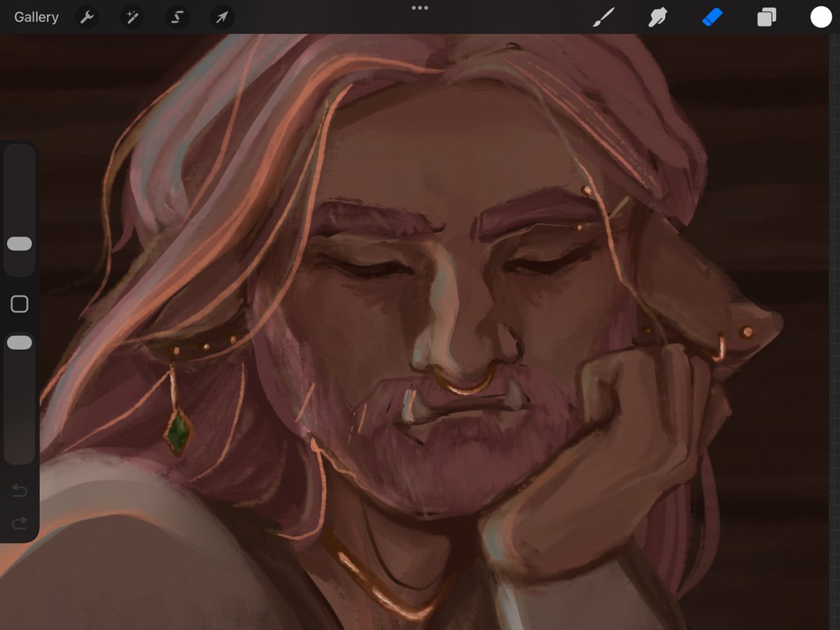Open the Gallery view
This screenshot has height=630, width=840.
36,17
